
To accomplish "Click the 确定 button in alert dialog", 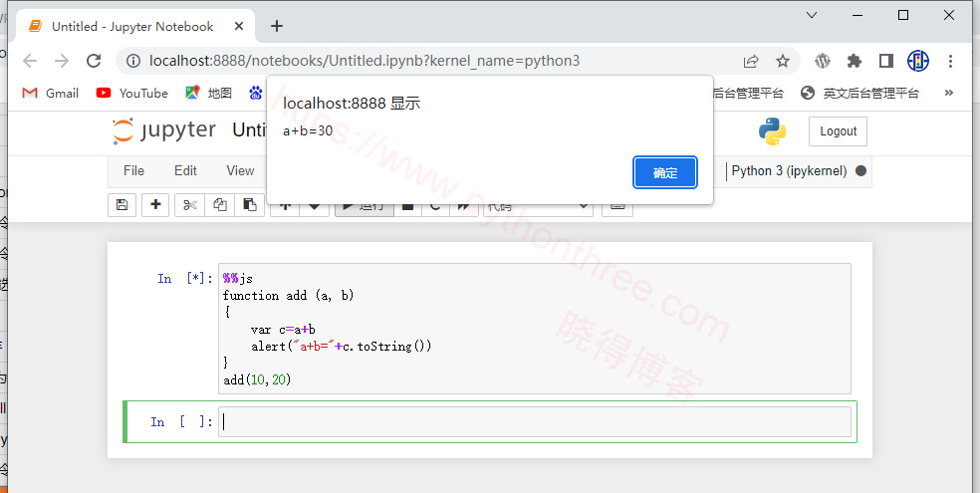I will pos(665,172).
